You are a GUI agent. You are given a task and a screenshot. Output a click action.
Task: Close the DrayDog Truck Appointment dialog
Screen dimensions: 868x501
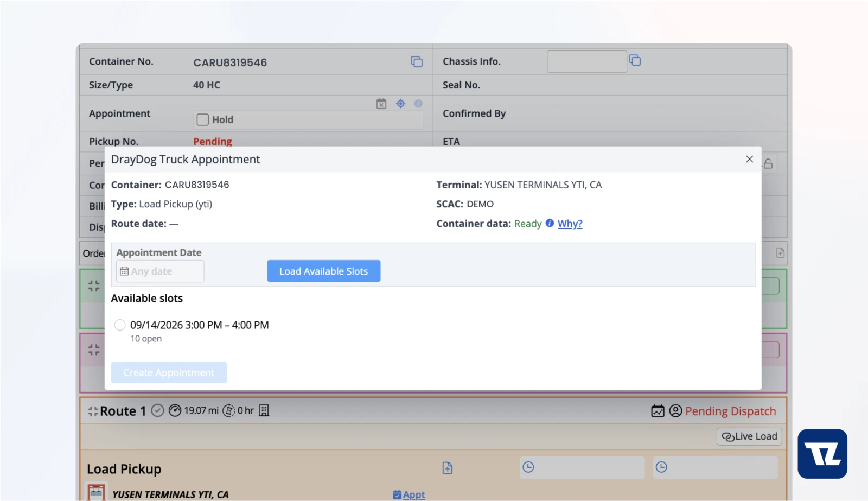pyautogui.click(x=749, y=159)
